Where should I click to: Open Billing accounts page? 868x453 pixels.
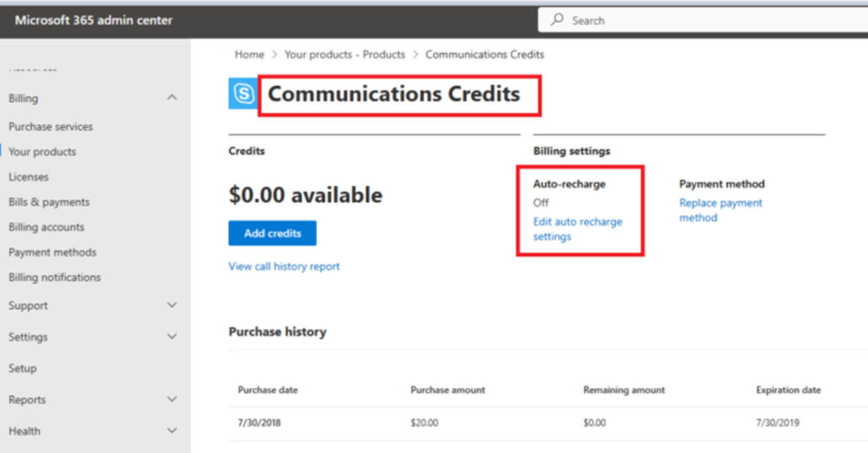[46, 226]
